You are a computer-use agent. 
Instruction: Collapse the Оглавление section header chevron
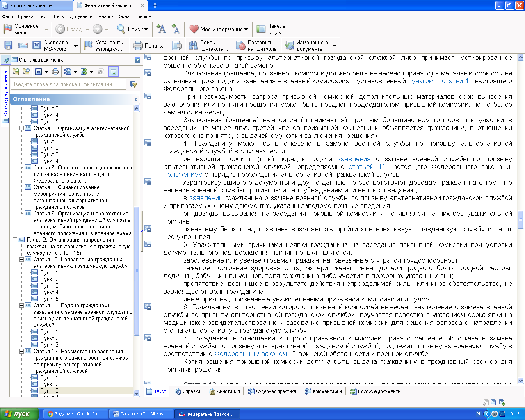pyautogui.click(x=136, y=100)
